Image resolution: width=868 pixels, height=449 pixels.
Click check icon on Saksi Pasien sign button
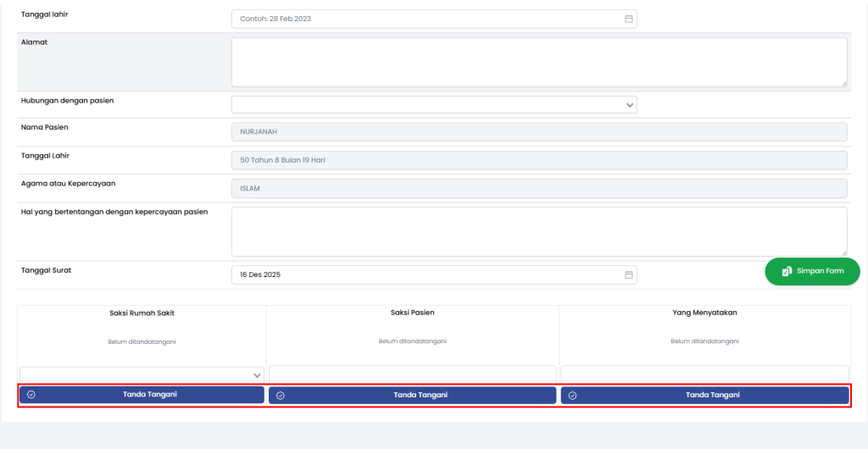[x=281, y=396]
